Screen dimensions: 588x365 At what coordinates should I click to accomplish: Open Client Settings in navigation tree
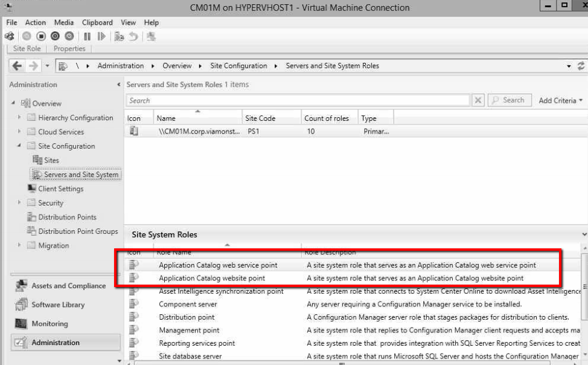[x=60, y=189]
